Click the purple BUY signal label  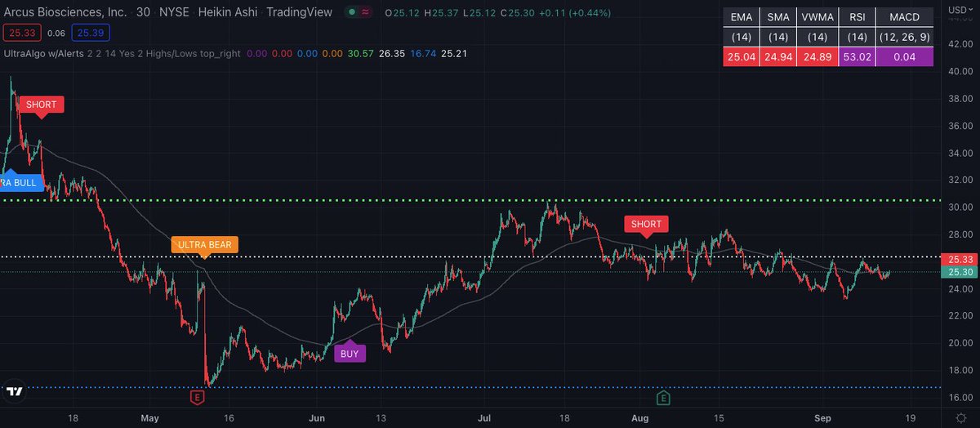point(350,352)
